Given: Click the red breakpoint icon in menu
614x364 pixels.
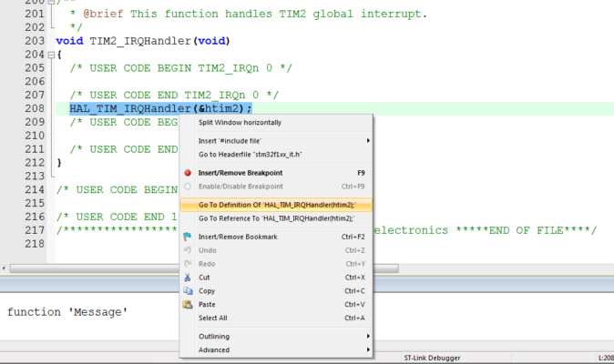Looking at the screenshot, I should [188, 173].
